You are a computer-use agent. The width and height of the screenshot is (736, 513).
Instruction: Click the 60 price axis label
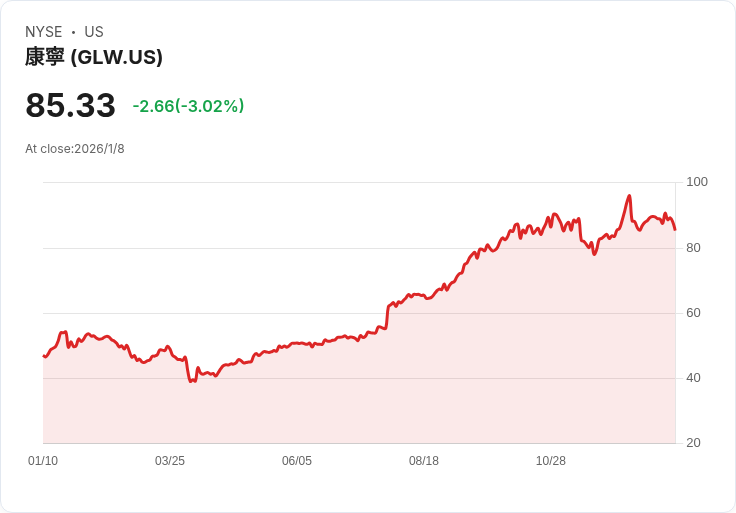693,313
